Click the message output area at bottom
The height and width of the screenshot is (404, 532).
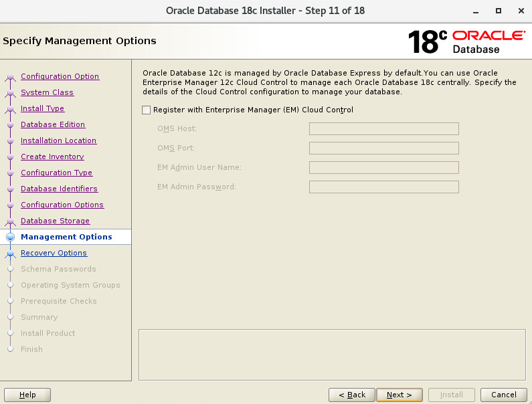click(x=332, y=355)
